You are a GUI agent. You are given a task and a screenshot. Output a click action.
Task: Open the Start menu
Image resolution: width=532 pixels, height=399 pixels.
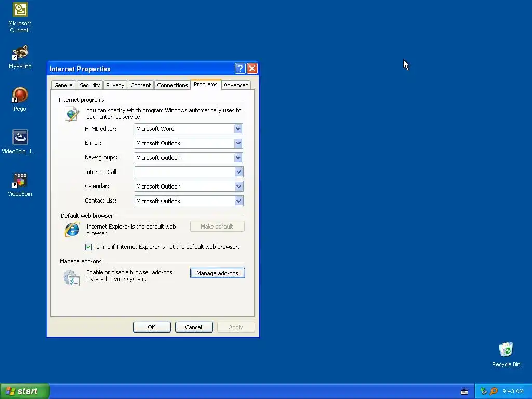25,391
